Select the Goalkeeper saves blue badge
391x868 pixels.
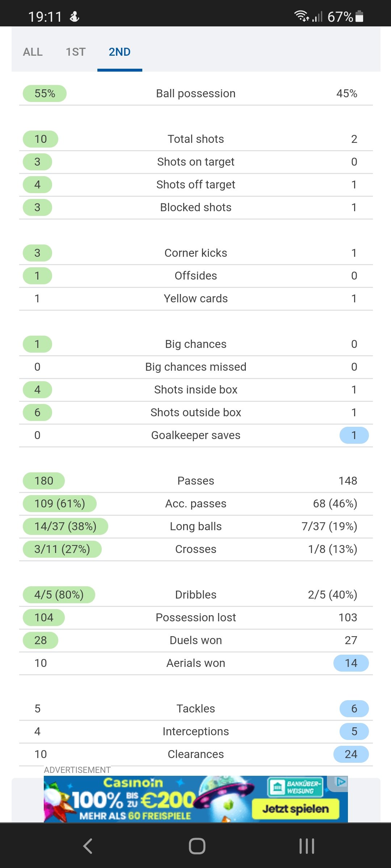(x=354, y=435)
